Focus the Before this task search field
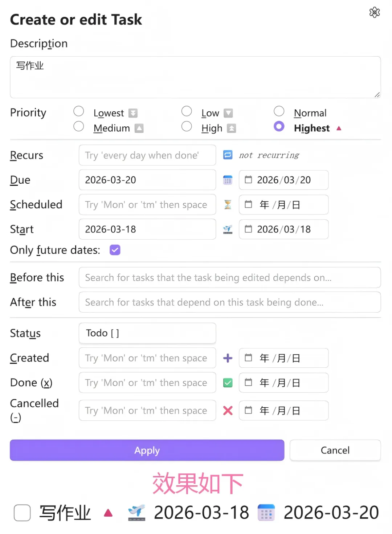The image size is (392, 534). pos(229,278)
